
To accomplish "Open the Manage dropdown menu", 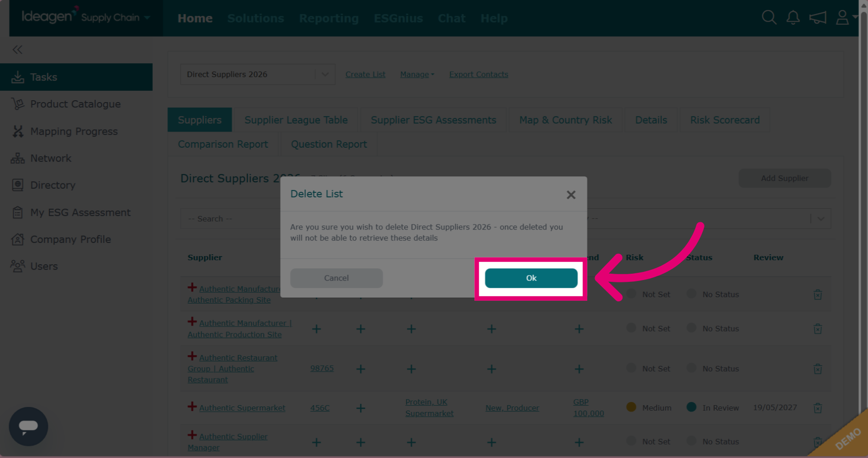I will point(417,75).
